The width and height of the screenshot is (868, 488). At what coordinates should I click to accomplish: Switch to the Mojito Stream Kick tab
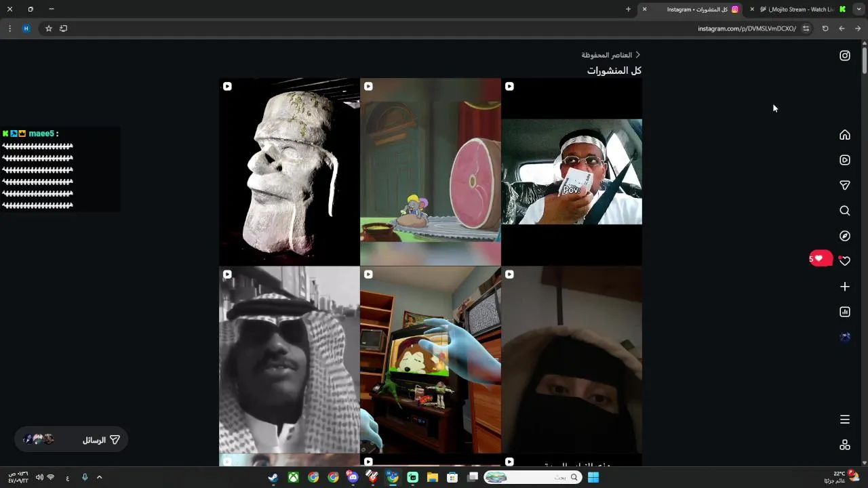(x=804, y=9)
